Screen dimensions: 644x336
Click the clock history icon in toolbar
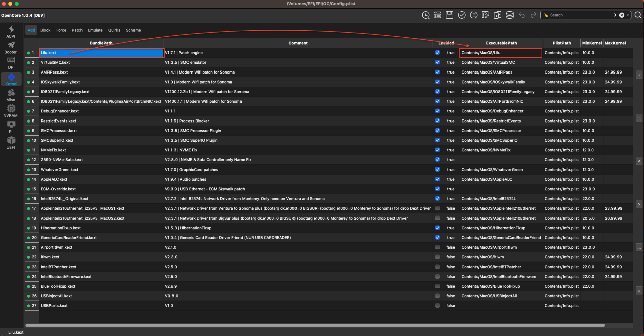pos(426,15)
